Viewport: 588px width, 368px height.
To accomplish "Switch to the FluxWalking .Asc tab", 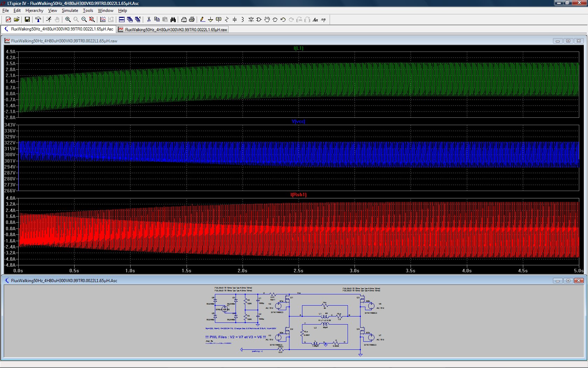I will click(59, 29).
